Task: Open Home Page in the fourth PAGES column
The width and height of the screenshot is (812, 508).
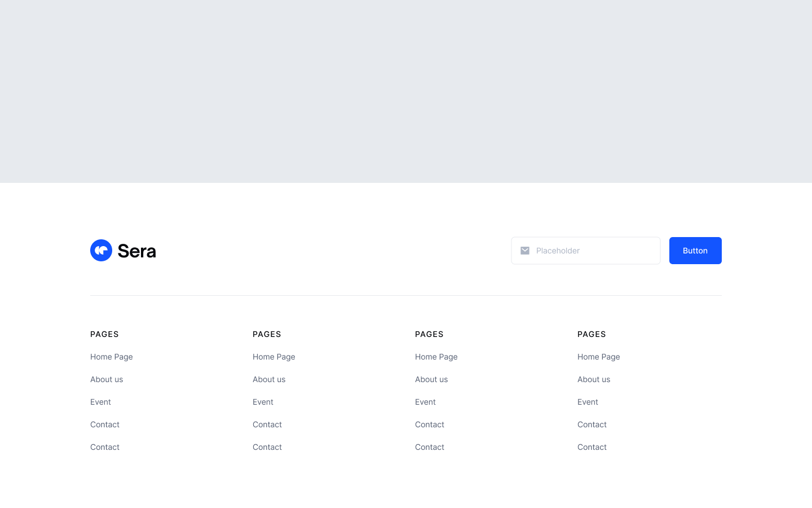Action: [598, 357]
